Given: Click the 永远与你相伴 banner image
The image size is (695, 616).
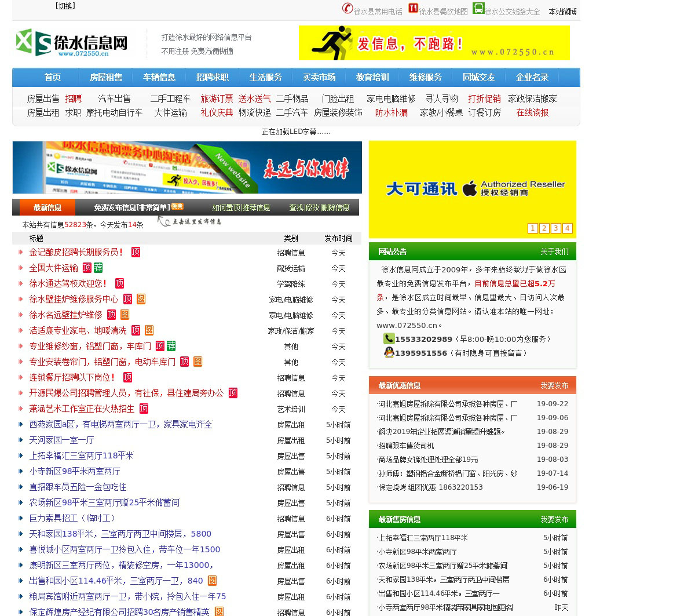Looking at the screenshot, I should point(187,167).
